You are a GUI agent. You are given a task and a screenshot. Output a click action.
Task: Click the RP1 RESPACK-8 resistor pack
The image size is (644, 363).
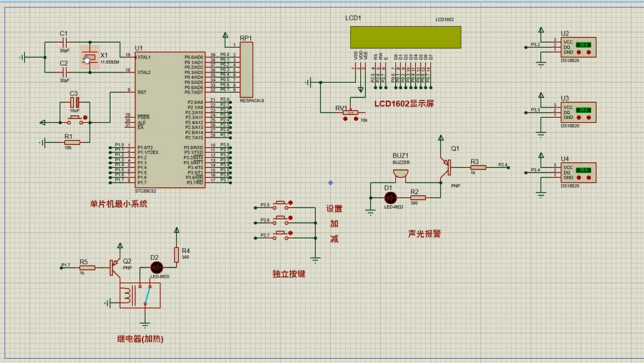(246, 69)
